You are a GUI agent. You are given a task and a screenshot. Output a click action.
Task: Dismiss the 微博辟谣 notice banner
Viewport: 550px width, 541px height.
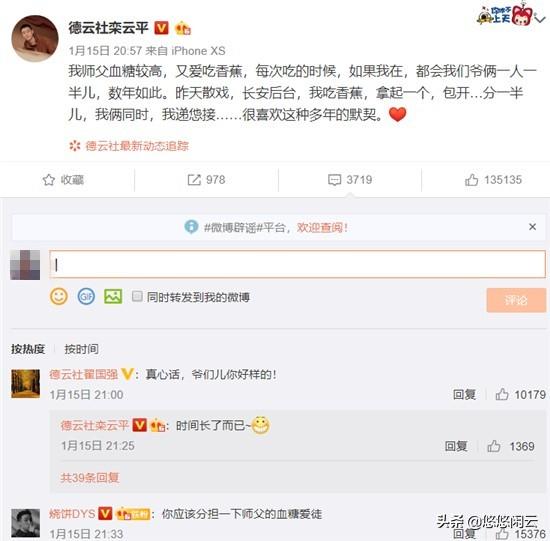click(x=532, y=227)
